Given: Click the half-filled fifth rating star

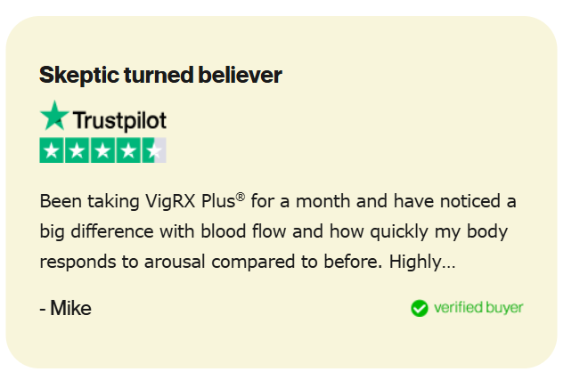Looking at the screenshot, I should coord(154,150).
